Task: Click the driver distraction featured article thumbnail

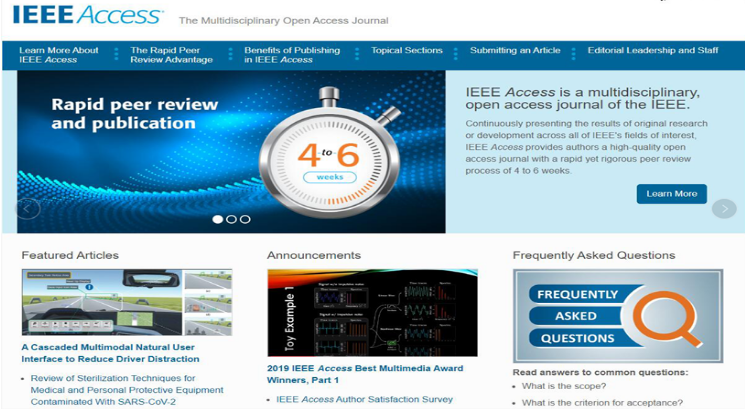Action: (x=127, y=302)
